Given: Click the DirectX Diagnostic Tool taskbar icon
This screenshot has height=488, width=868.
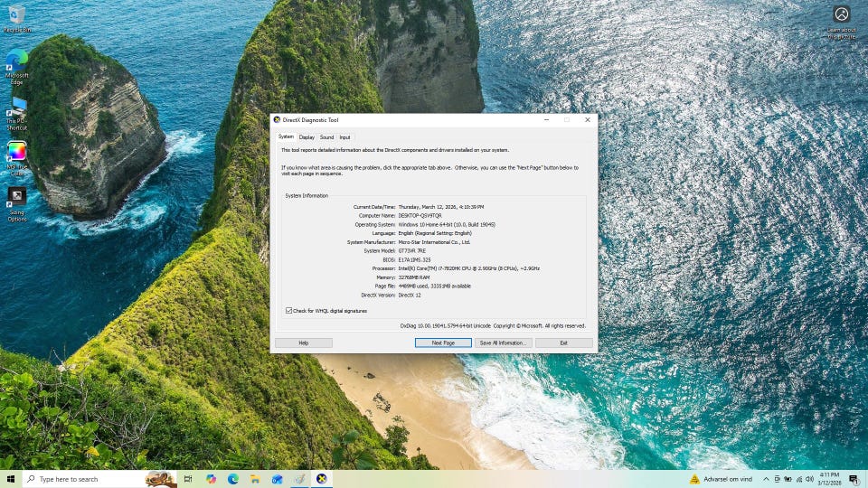Looking at the screenshot, I should click(322, 479).
